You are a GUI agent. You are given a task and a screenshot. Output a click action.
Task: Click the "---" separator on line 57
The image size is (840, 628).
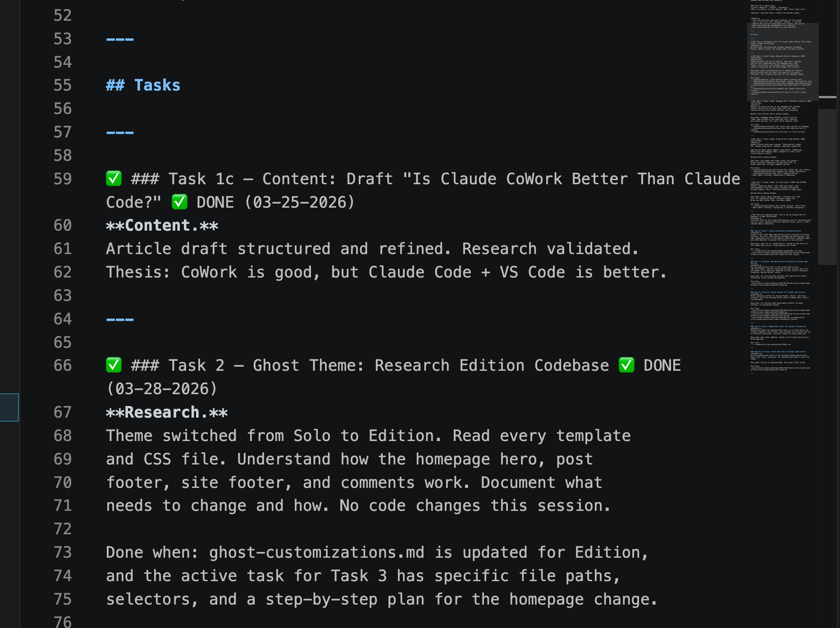pos(120,132)
